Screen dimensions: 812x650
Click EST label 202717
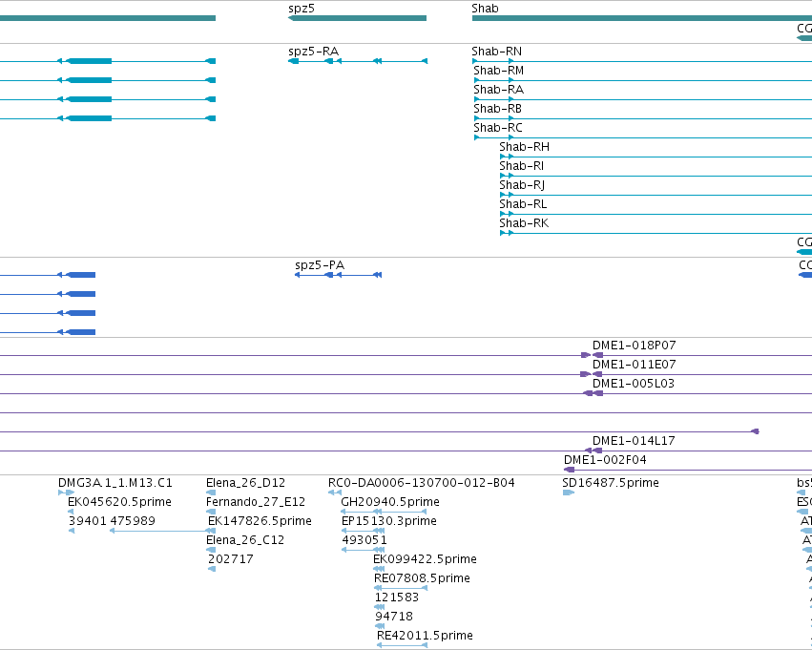(231, 559)
